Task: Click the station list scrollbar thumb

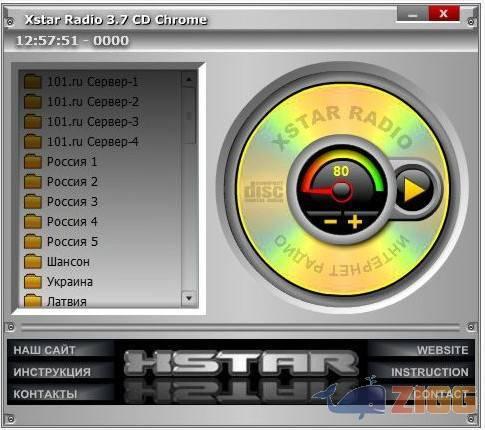Action: [x=189, y=116]
